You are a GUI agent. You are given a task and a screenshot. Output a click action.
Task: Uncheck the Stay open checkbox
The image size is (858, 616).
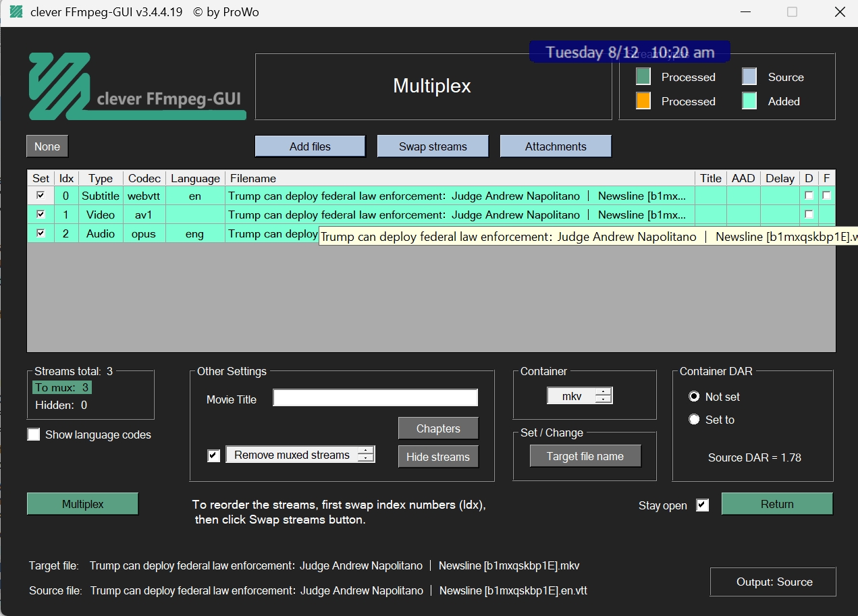[x=703, y=505]
